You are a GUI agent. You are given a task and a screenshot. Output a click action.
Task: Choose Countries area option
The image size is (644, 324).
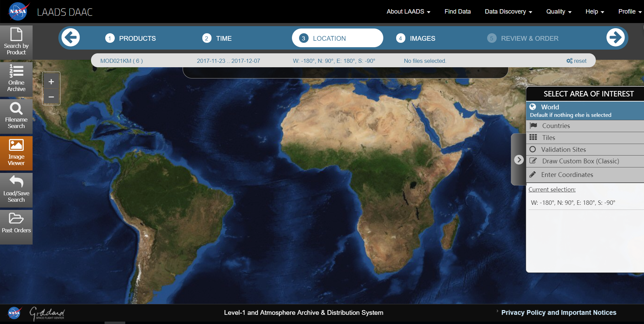(585, 126)
